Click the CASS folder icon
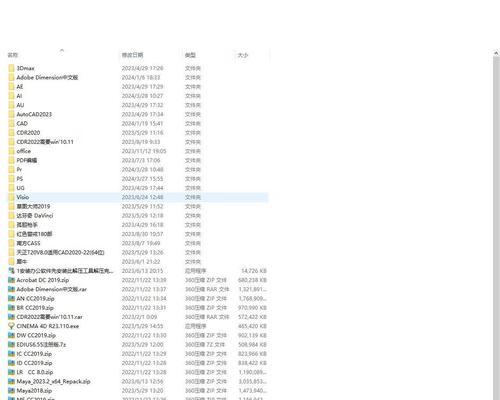This screenshot has width=500, height=400. click(x=11, y=243)
